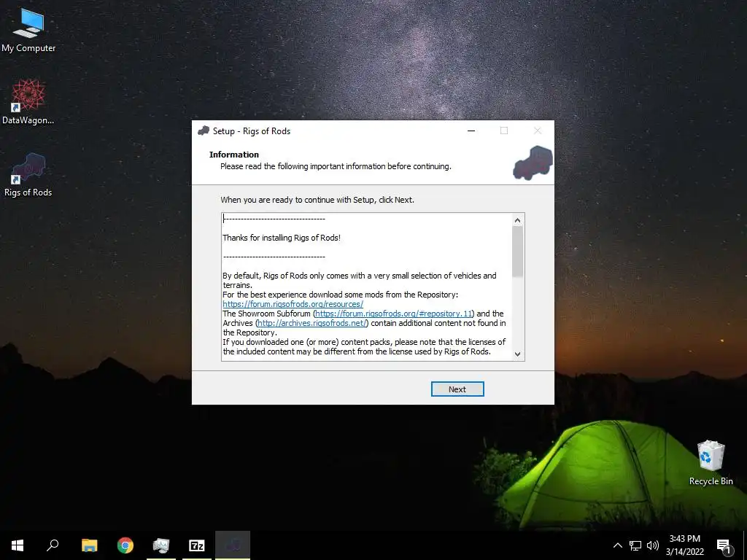This screenshot has height=560, width=747.
Task: Show hidden system tray icons
Action: (617, 545)
